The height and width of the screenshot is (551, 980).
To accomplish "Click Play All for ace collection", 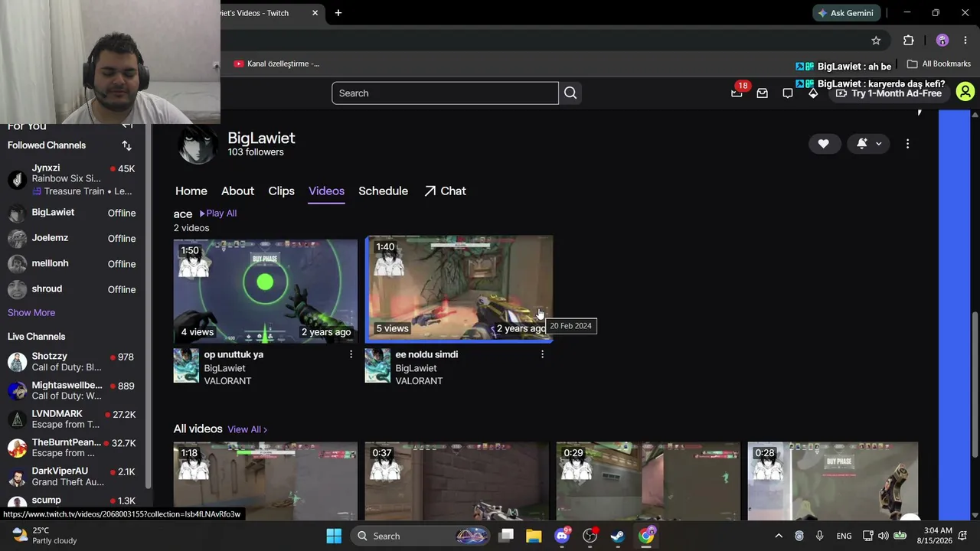I will click(x=218, y=214).
